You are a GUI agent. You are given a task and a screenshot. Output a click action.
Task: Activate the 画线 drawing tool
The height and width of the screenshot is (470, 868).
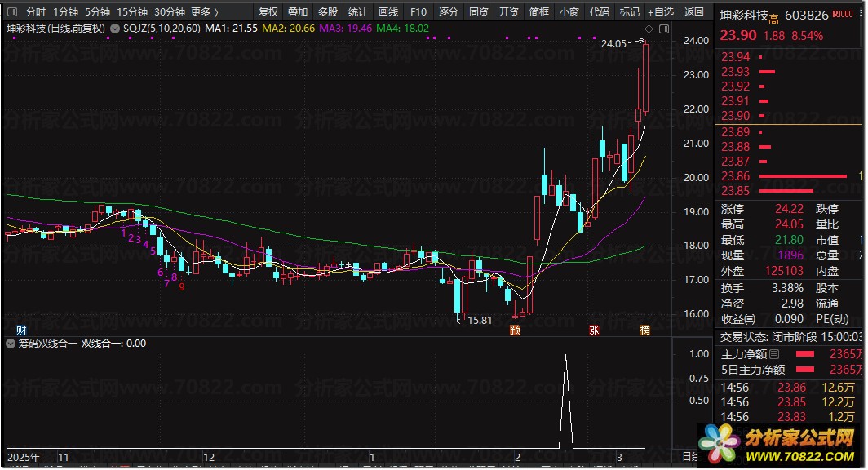click(x=388, y=11)
